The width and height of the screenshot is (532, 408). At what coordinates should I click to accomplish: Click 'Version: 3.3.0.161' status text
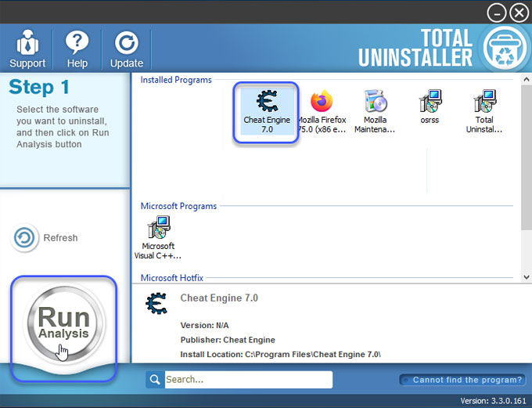click(x=493, y=401)
